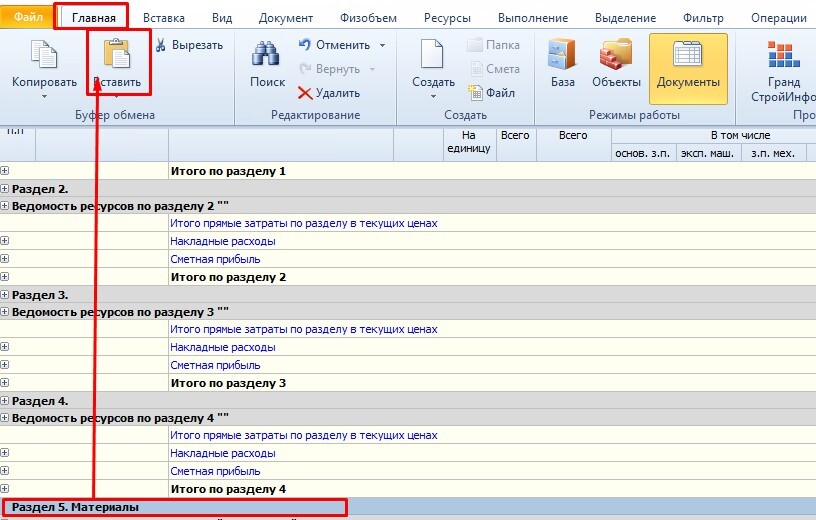
Task: Click Итого прямые затраты row of section 3
Action: [303, 329]
